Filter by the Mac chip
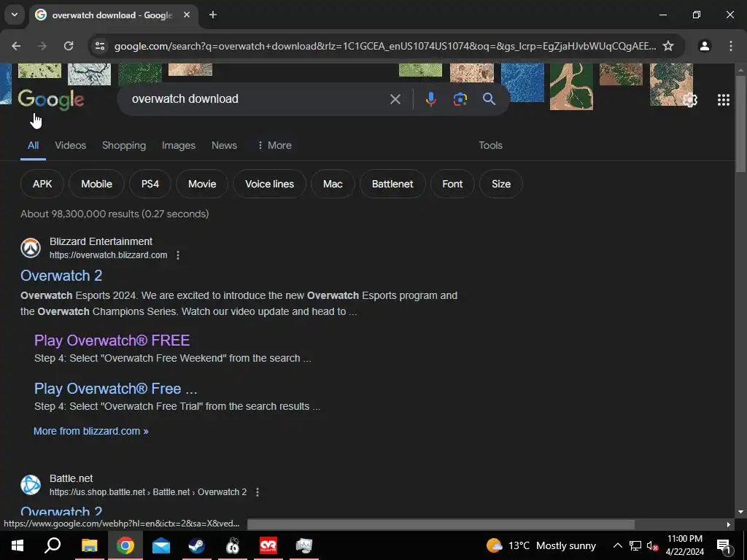The height and width of the screenshot is (560, 747). pyautogui.click(x=333, y=184)
